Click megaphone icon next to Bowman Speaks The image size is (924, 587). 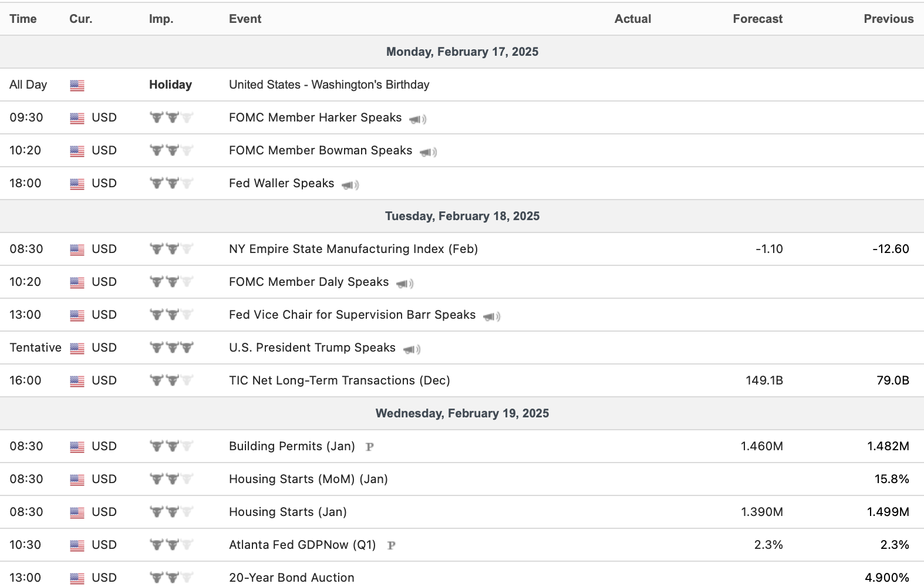tap(428, 152)
